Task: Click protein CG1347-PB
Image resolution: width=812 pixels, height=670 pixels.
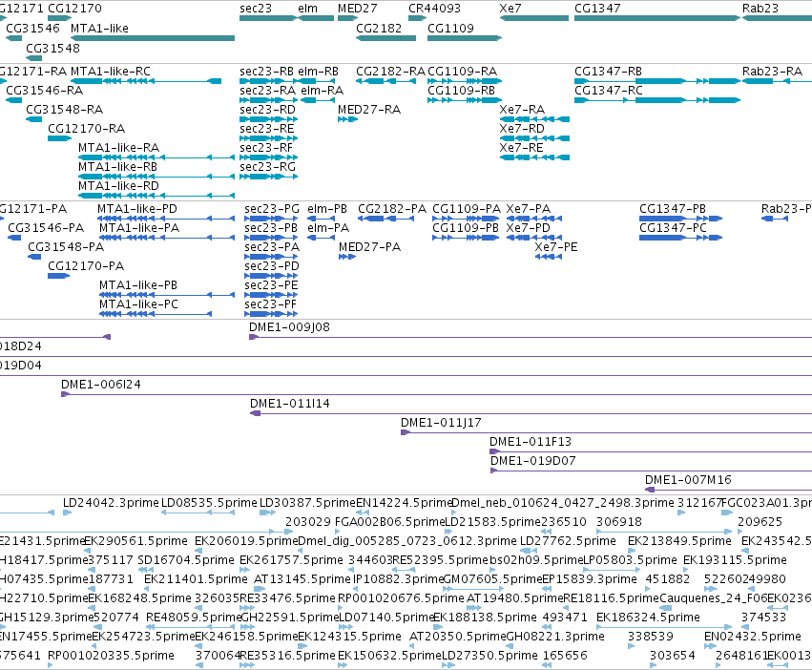Action: pos(680,219)
